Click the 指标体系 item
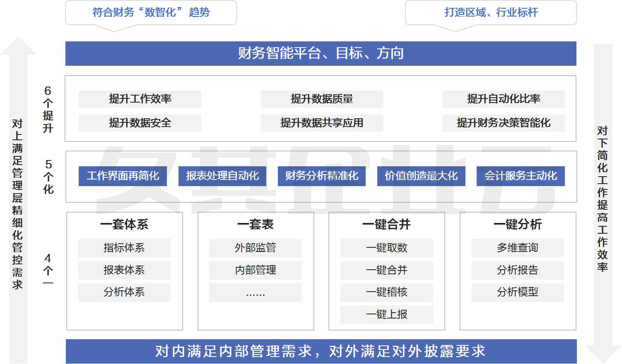The image size is (622, 364). tap(124, 248)
